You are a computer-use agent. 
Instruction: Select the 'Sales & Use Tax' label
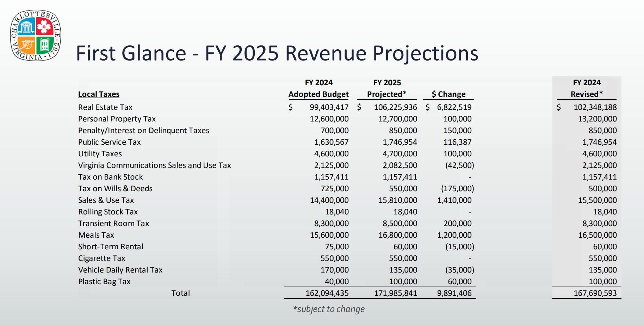point(106,200)
